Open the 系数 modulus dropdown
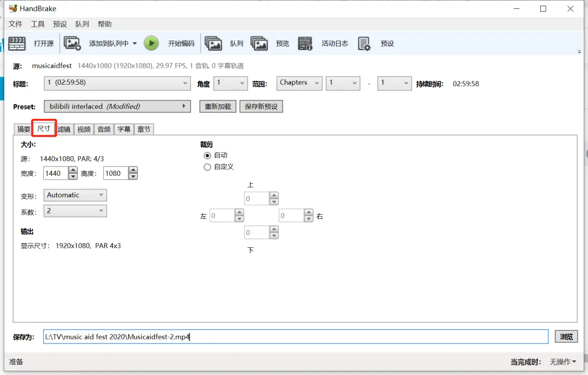The image size is (588, 375). pyautogui.click(x=75, y=211)
